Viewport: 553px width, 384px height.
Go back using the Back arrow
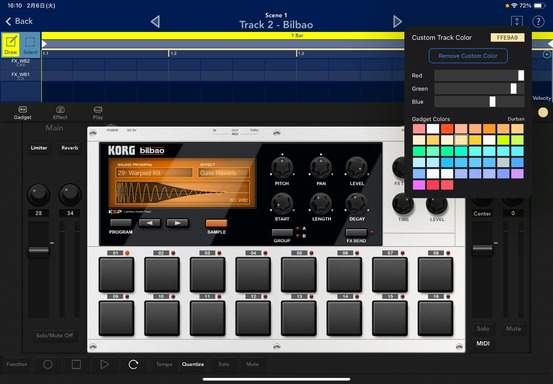click(19, 22)
